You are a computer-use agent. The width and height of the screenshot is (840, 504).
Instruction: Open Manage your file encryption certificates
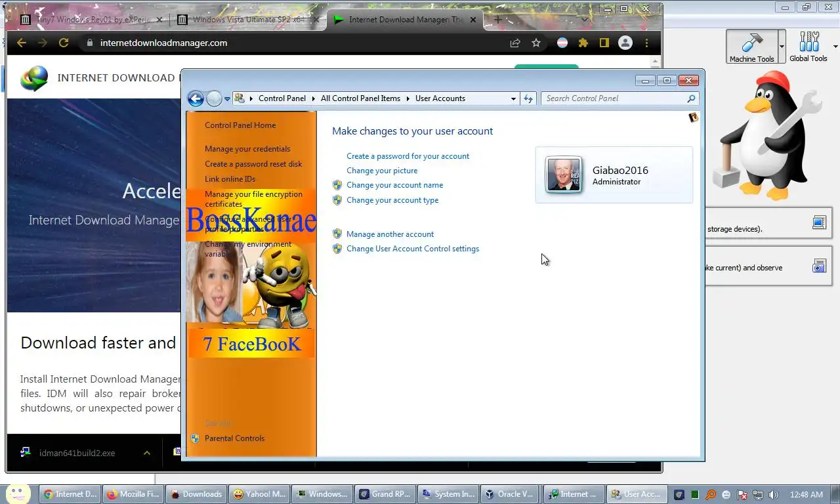coord(253,199)
